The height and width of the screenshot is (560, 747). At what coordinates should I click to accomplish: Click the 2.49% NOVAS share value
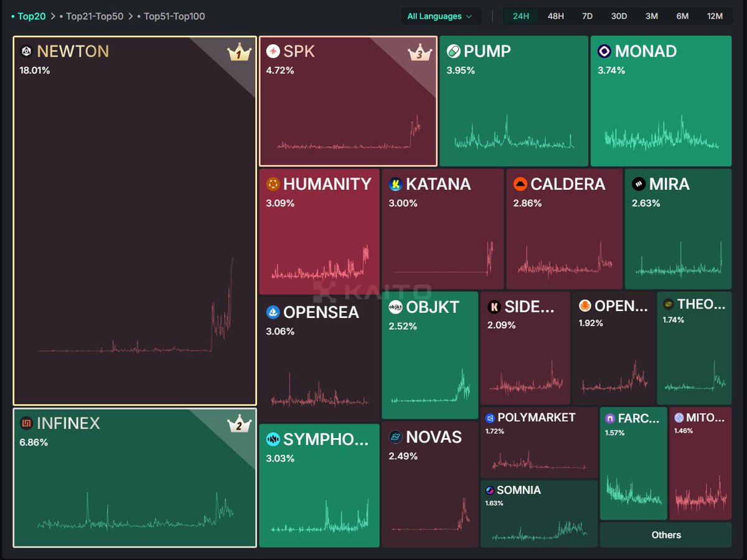pos(403,456)
